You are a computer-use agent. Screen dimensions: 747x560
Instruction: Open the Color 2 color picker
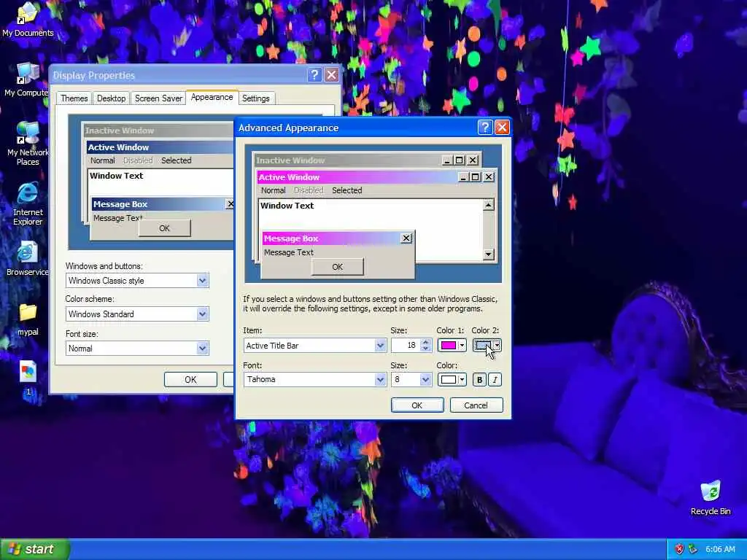tap(487, 345)
